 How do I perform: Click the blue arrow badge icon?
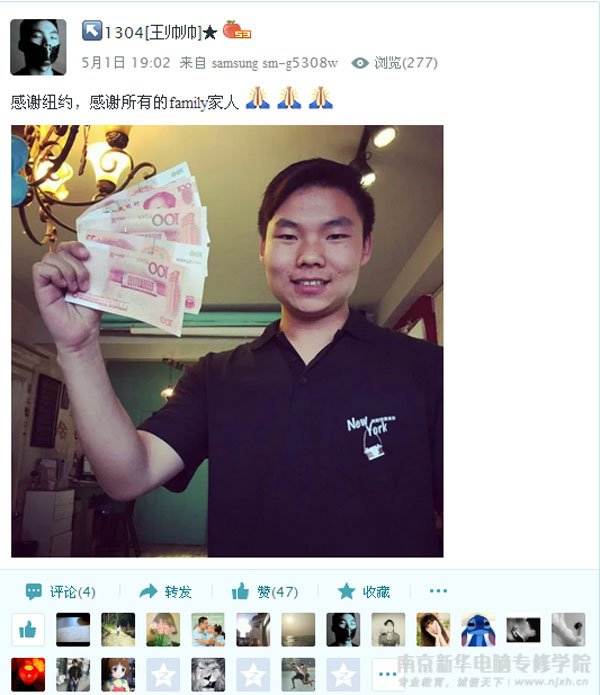pyautogui.click(x=92, y=31)
